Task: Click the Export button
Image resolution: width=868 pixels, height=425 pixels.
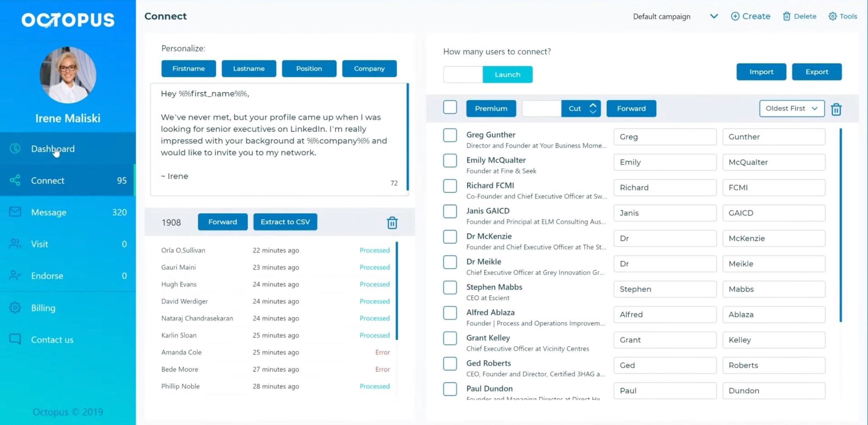Action: [817, 72]
